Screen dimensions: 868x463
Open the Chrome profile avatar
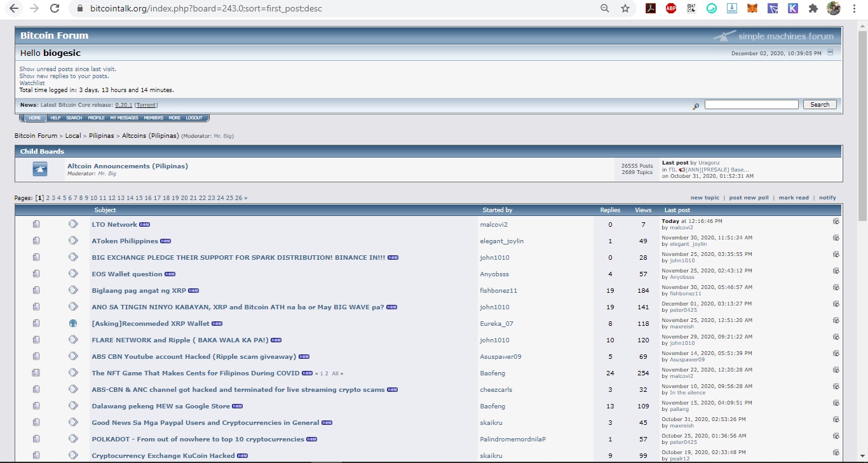834,9
